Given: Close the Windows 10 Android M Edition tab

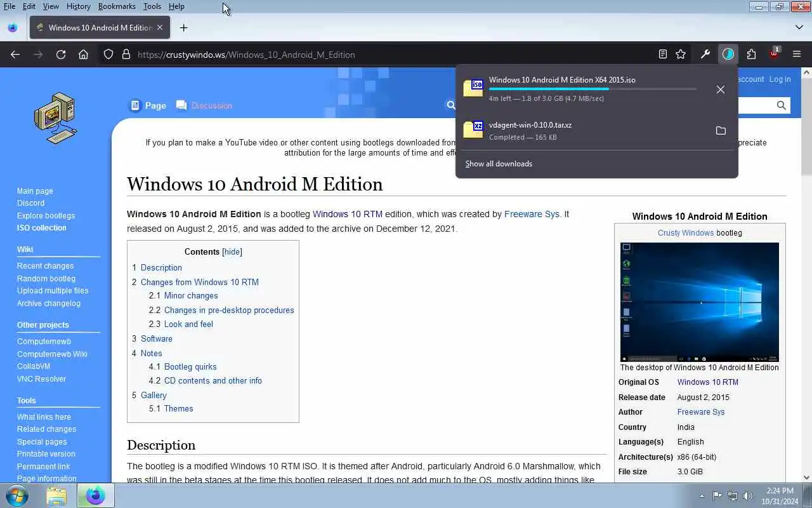Looking at the screenshot, I should [160, 27].
